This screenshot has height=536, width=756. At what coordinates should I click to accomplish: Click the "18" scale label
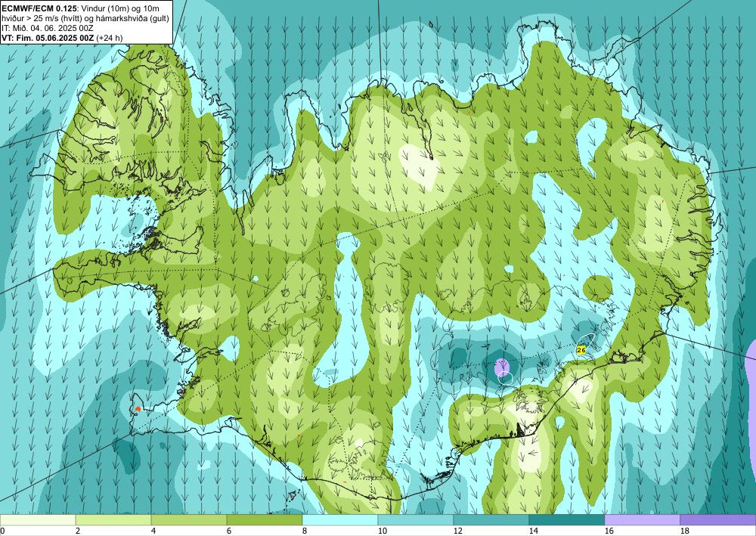(x=684, y=531)
